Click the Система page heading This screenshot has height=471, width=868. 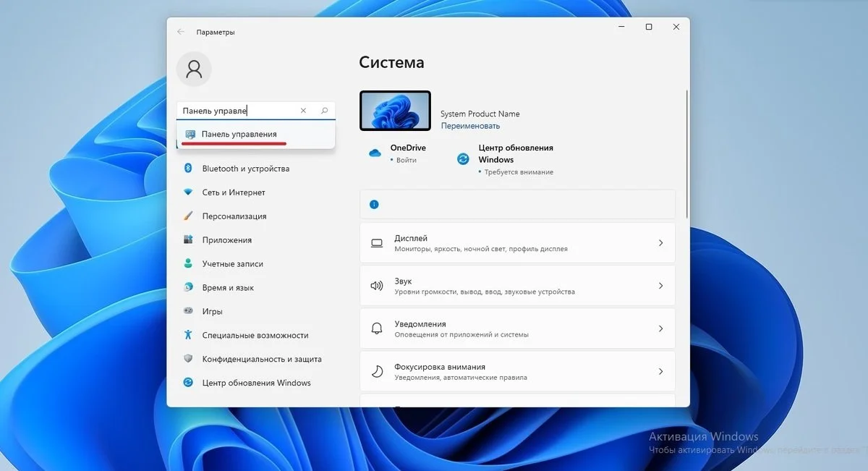point(391,63)
